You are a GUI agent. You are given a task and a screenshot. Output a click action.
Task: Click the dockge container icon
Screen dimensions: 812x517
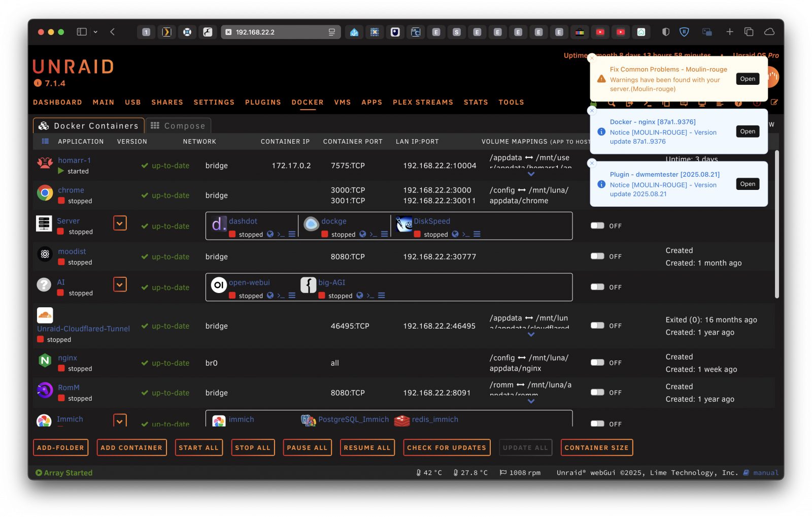coord(311,224)
